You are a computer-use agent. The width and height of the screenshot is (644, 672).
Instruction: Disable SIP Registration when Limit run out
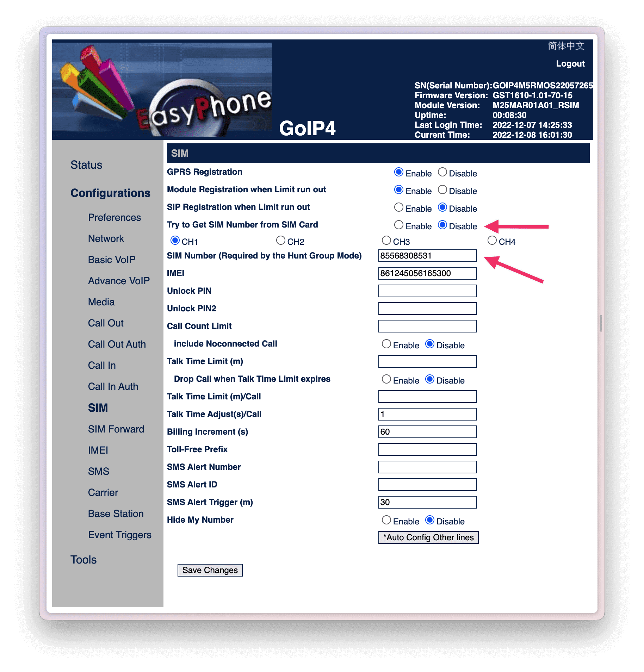442,207
